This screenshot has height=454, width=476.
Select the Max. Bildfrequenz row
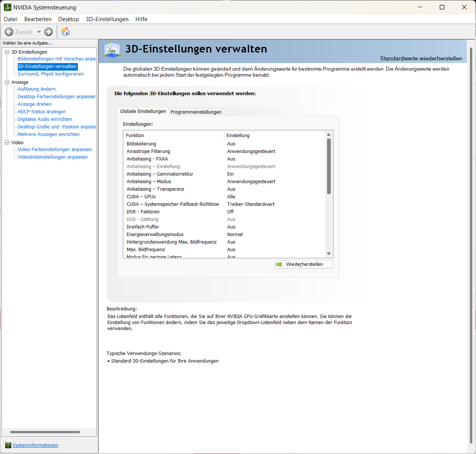coord(224,250)
